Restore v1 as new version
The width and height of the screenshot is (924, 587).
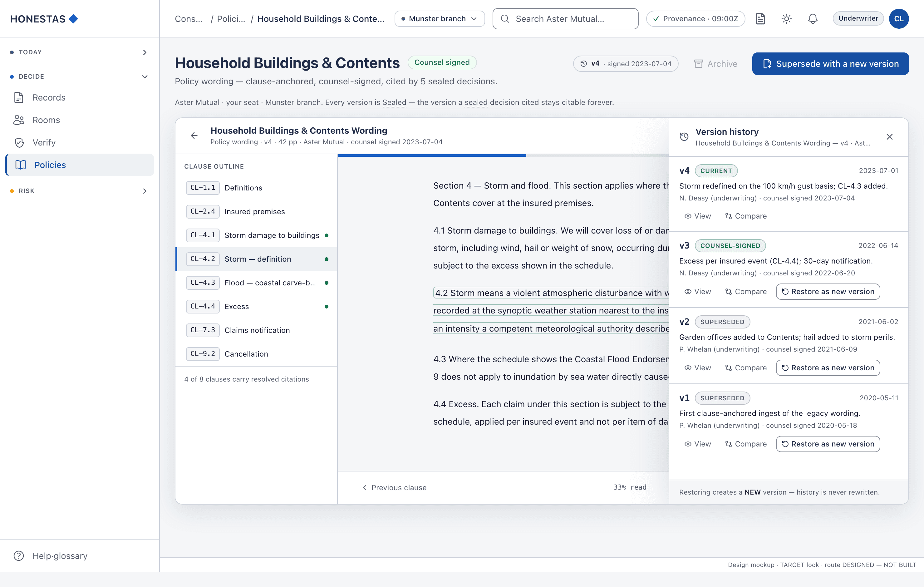(x=828, y=444)
